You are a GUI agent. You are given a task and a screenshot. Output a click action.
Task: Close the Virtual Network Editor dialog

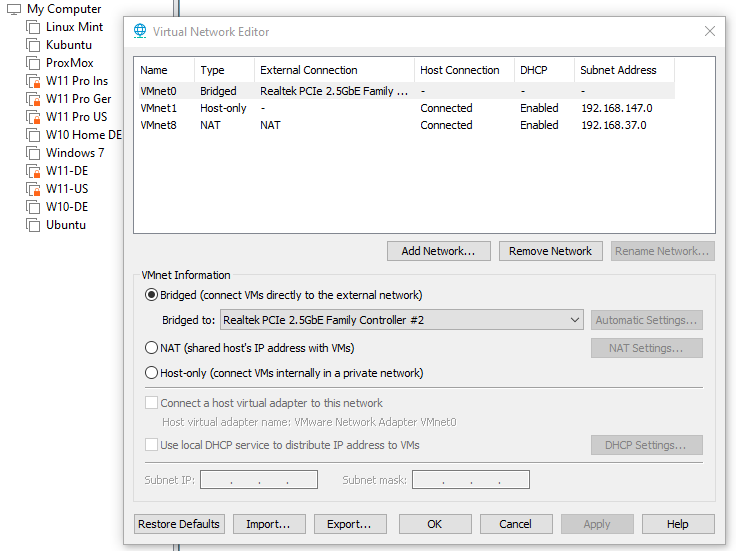coord(710,31)
